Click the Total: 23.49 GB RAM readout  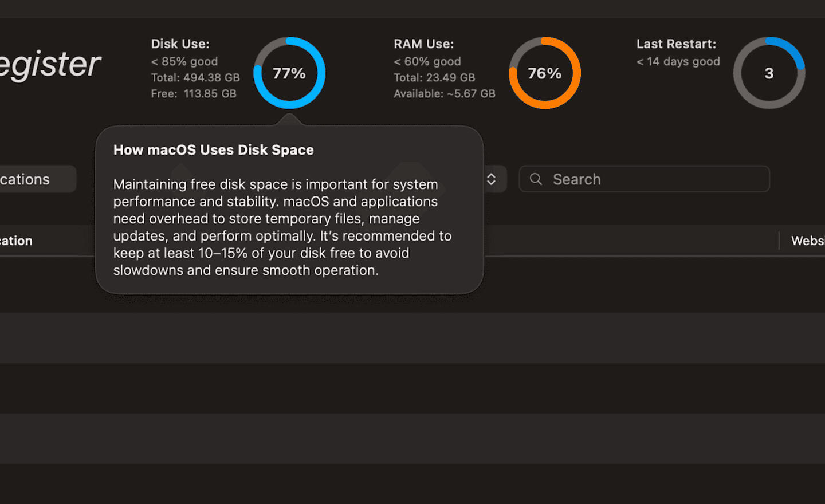tap(434, 77)
